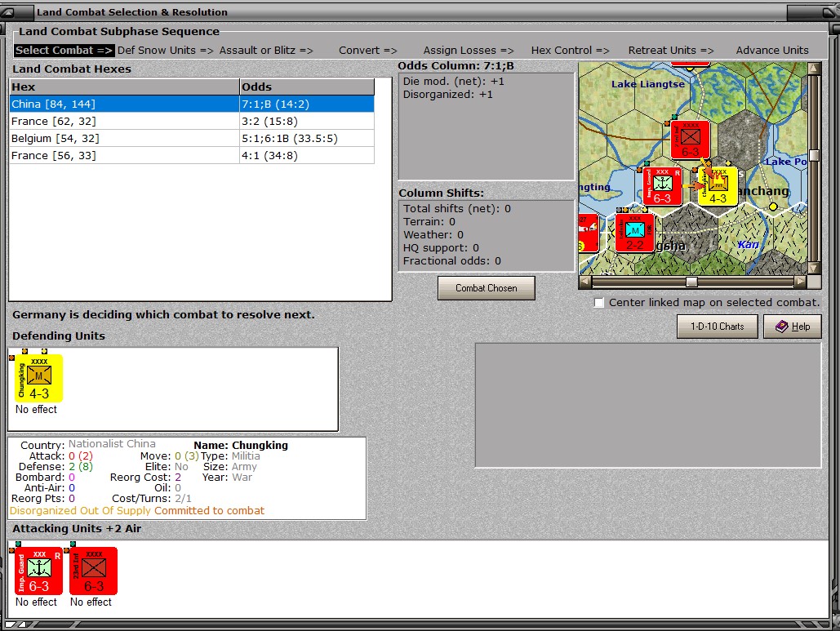Click the 4:1 (34:8) odds cell
Viewport: 840px width, 631px height.
(x=306, y=155)
